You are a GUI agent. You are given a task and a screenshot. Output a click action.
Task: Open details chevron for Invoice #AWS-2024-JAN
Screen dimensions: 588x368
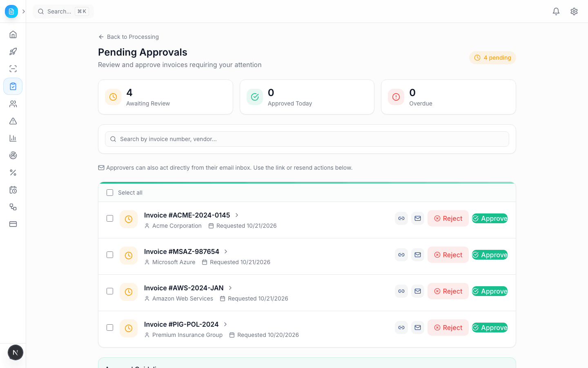[230, 288]
